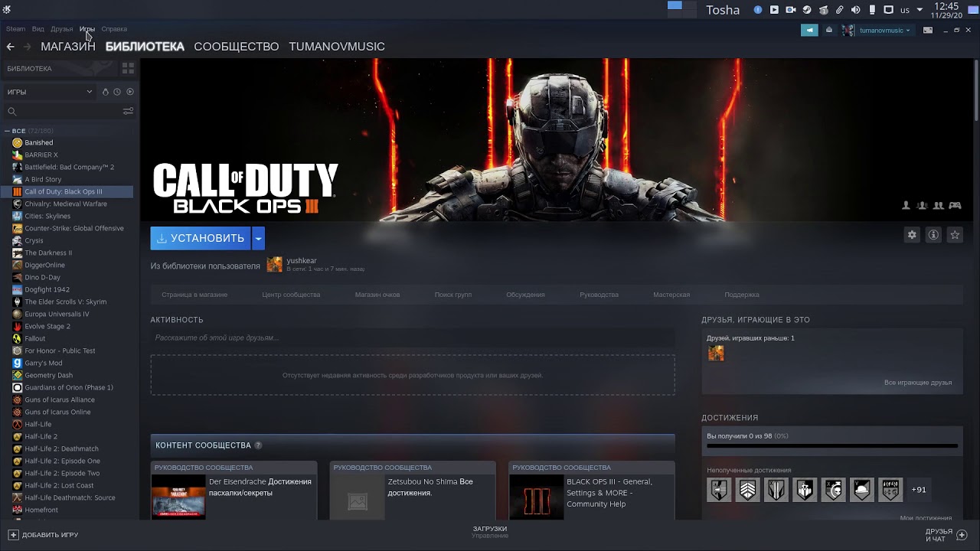Open the +91 more achievements button

(919, 490)
